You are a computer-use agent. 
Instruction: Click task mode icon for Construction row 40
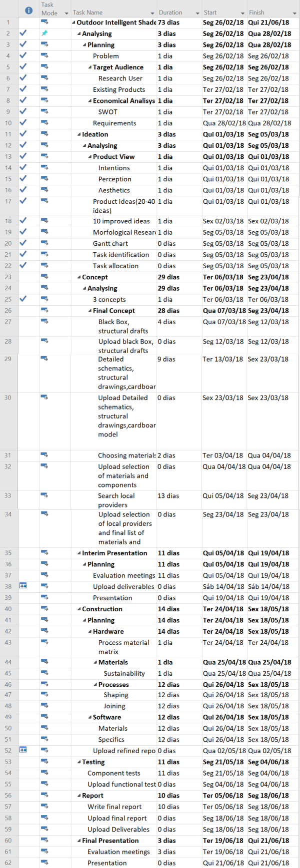click(44, 608)
